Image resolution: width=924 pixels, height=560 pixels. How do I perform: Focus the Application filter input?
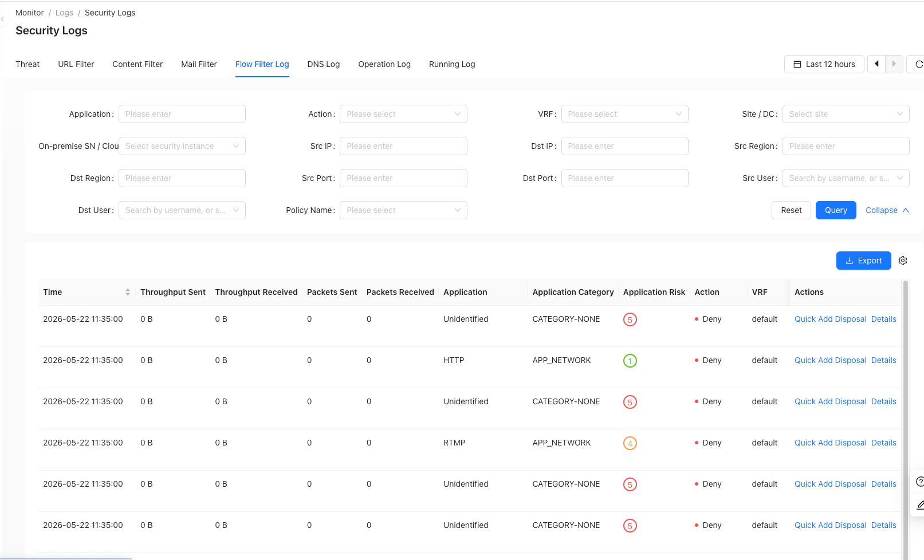pos(182,114)
